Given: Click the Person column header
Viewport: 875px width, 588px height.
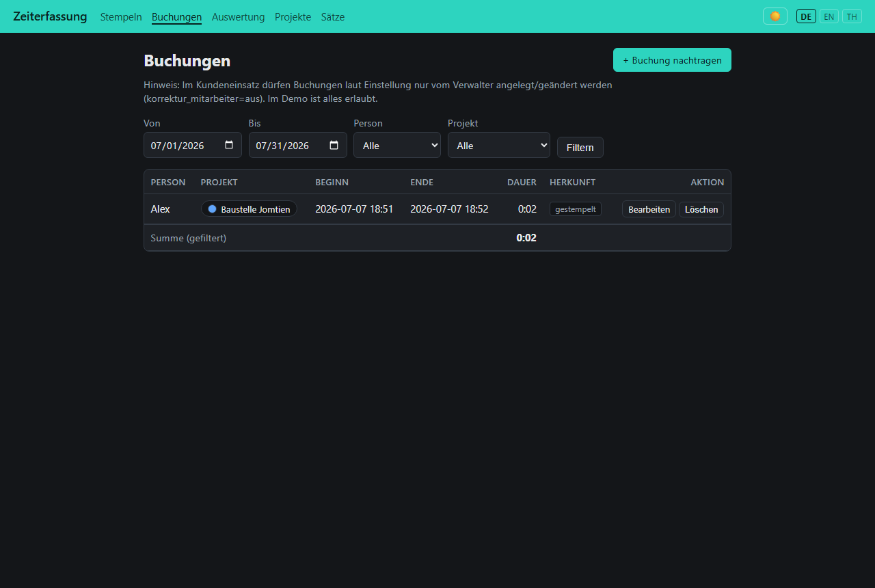Looking at the screenshot, I should pyautogui.click(x=168, y=183).
